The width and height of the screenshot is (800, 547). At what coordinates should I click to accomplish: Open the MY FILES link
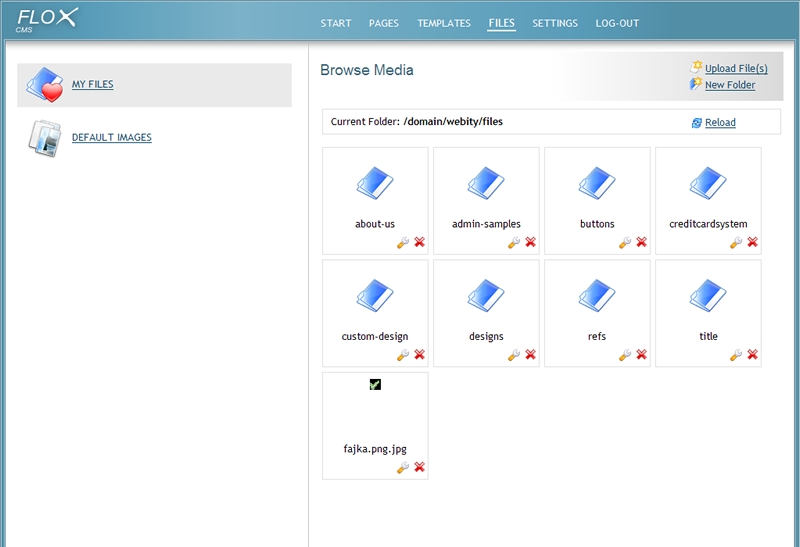coord(92,84)
